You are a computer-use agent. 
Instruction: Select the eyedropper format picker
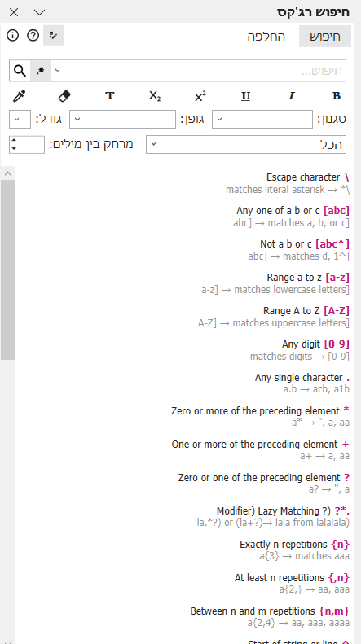19,96
